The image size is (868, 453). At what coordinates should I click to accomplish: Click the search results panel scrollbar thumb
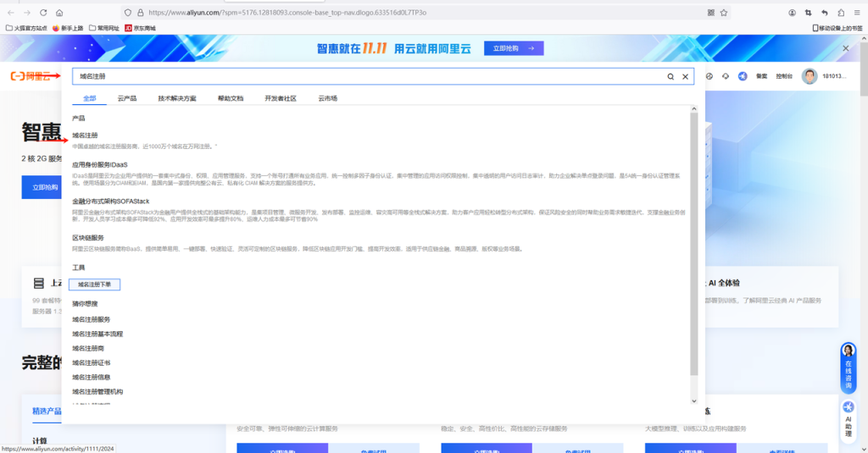tap(693, 244)
